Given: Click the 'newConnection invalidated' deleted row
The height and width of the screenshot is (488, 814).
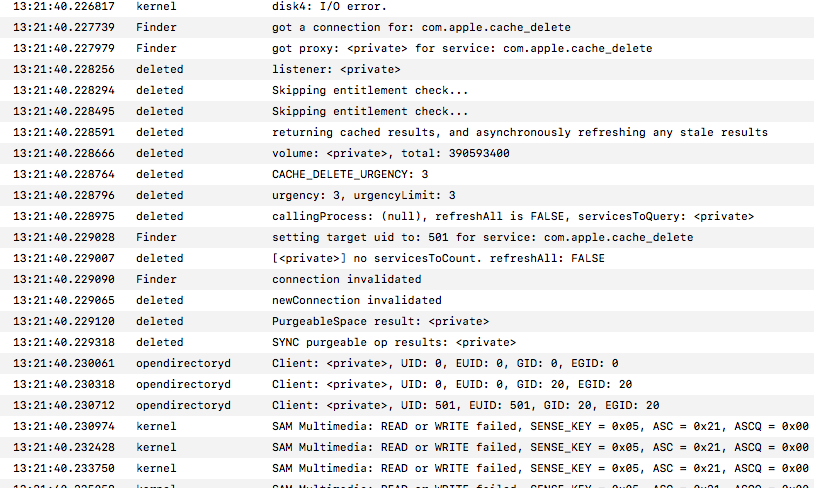Looking at the screenshot, I should point(356,300).
